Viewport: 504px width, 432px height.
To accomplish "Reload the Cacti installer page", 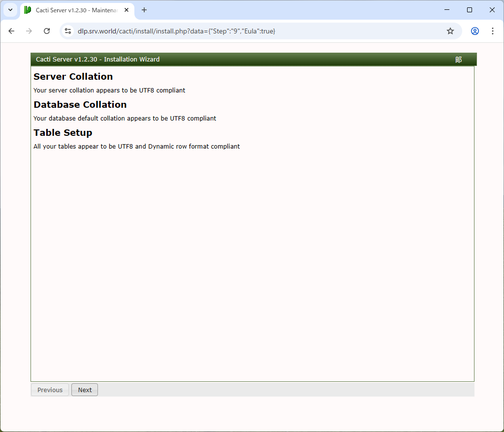I will 47,31.
